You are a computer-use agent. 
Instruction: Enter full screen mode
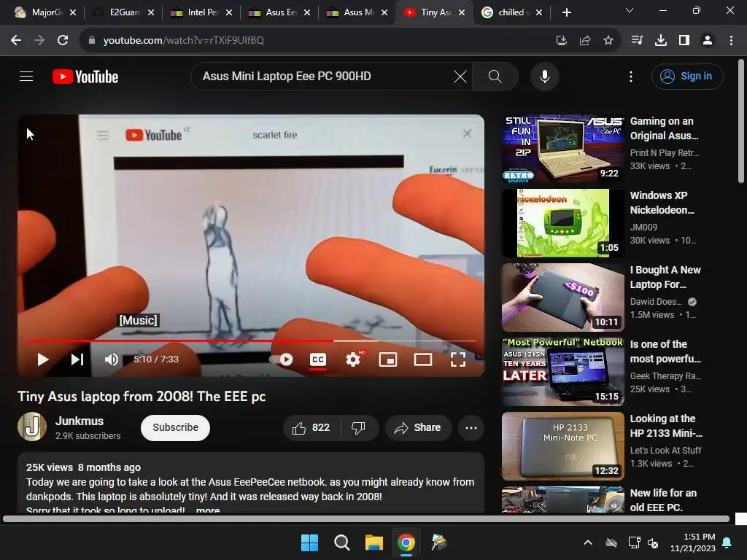[x=458, y=359]
